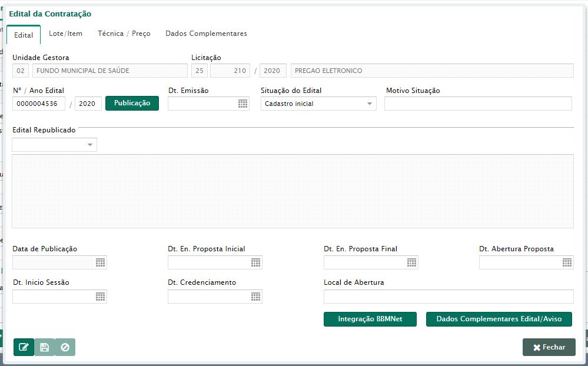Expand the Situação do Edital dropdown
Screen dimensions: 588x366
click(x=370, y=104)
